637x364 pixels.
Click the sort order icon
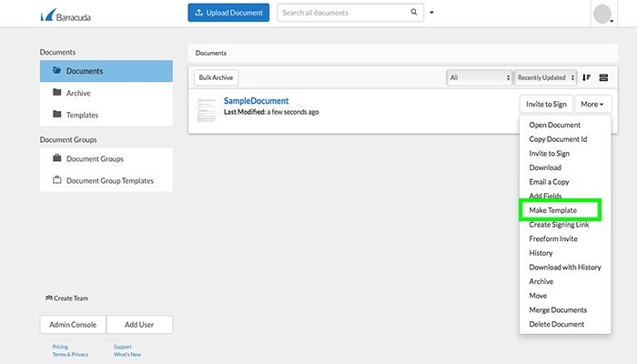(x=586, y=78)
